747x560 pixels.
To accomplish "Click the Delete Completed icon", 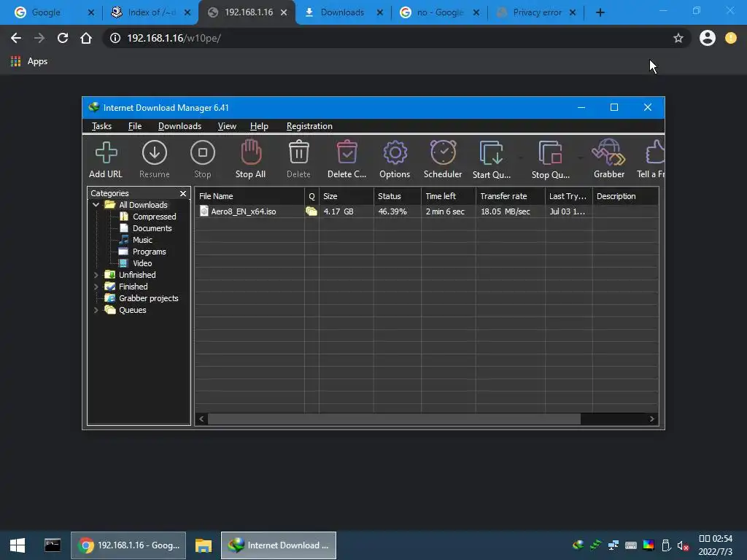I will point(347,152).
